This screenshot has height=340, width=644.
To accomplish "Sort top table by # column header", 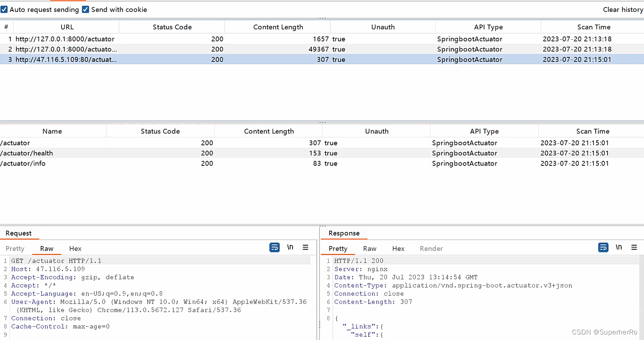I will 6,27.
